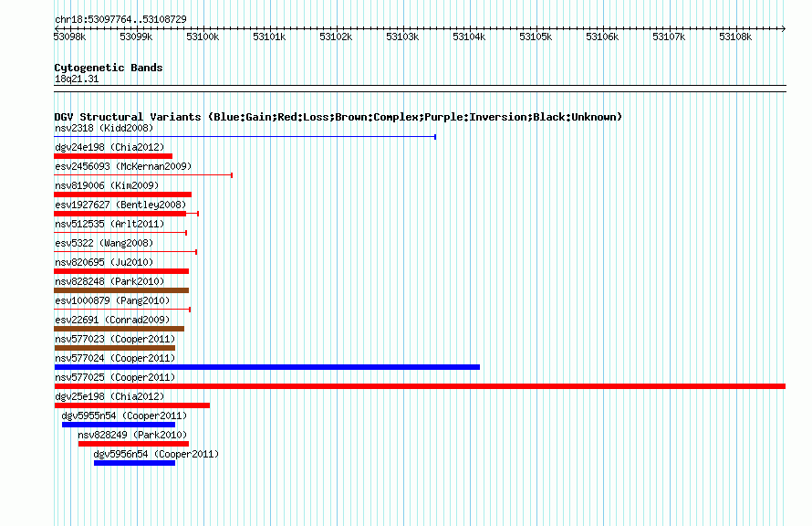The height and width of the screenshot is (526, 812).
Task: Click the chr18:53097764..53108729 coordinate label
Action: pyautogui.click(x=120, y=19)
